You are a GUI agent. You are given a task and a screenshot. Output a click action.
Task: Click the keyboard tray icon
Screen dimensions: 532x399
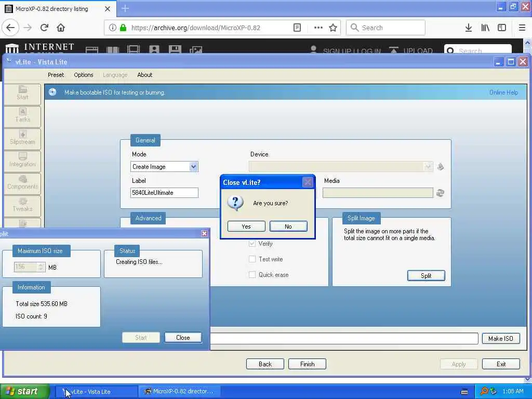click(464, 392)
